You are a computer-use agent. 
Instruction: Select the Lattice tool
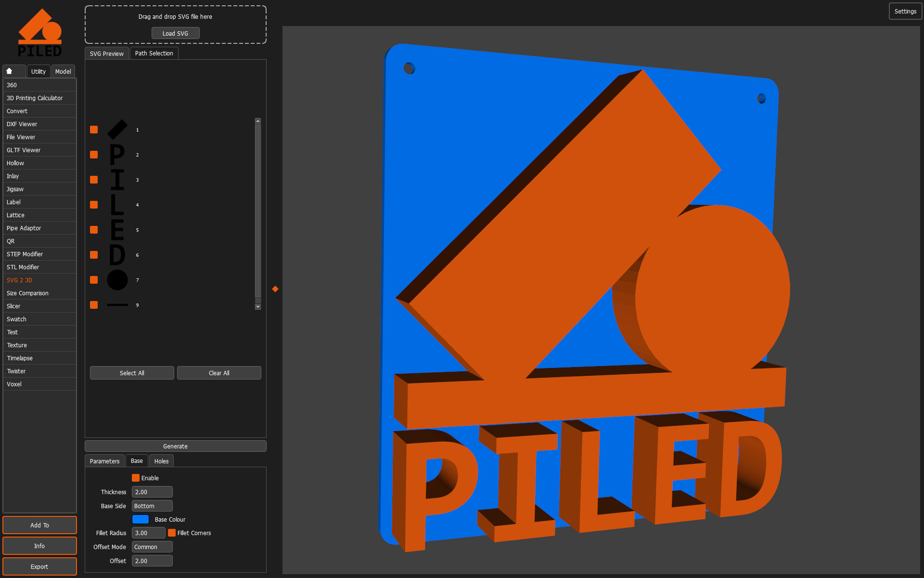click(39, 215)
